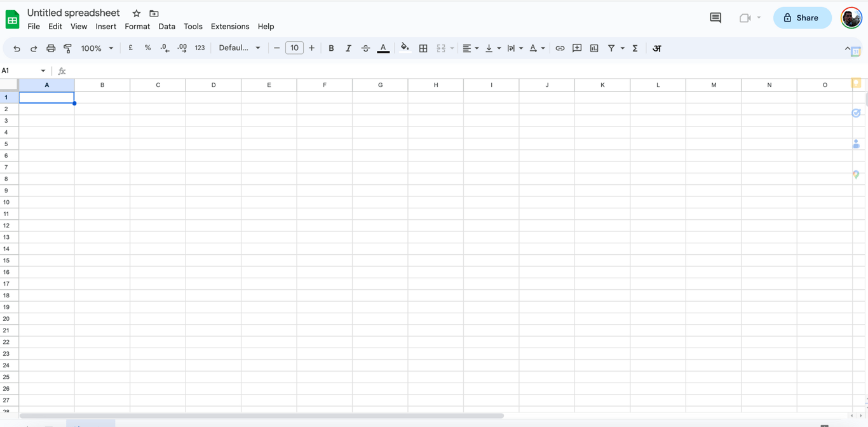Open input tools Hindi letter icon

(657, 48)
